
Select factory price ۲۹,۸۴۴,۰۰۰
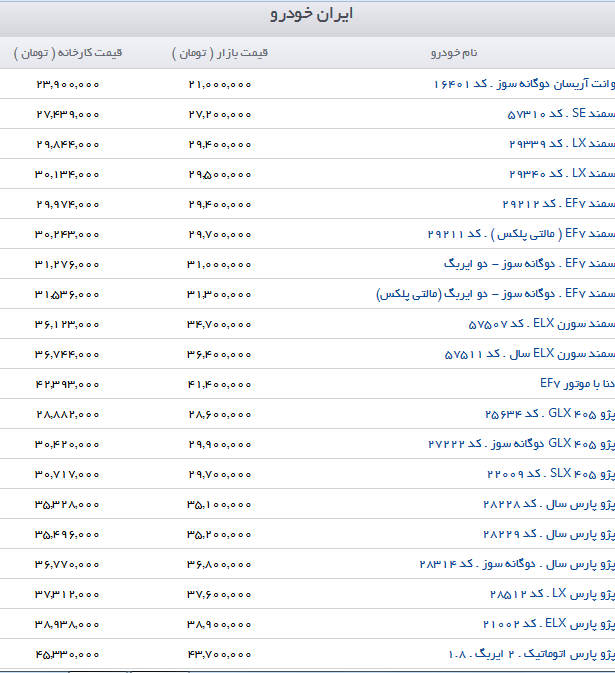68,145
